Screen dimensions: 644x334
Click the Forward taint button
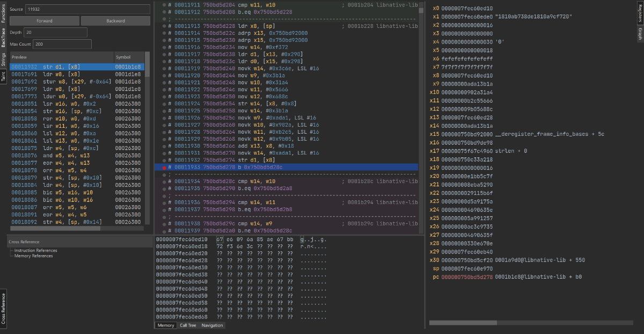45,21
